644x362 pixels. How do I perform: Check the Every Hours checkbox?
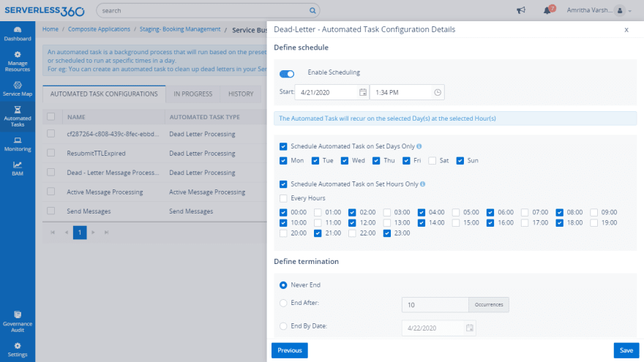click(x=283, y=198)
